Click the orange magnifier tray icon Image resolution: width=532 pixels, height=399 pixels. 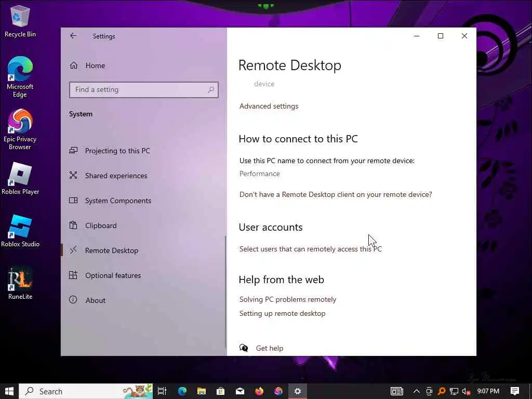pos(442,391)
